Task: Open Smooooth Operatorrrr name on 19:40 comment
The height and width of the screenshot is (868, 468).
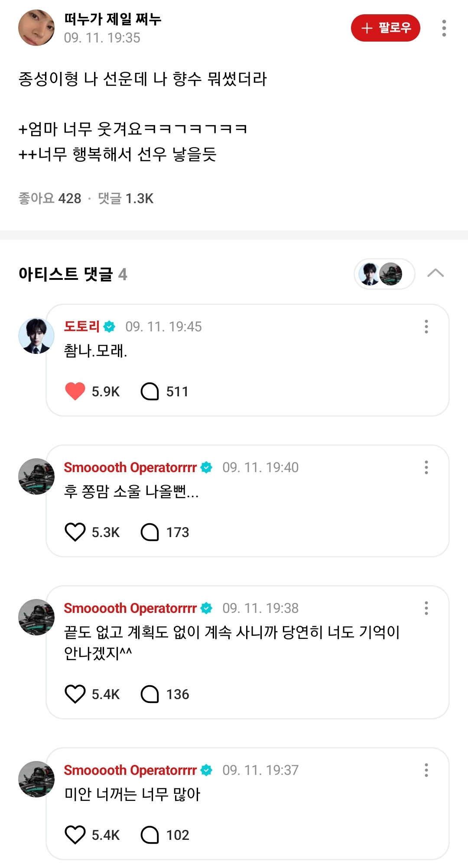Action: click(x=130, y=467)
